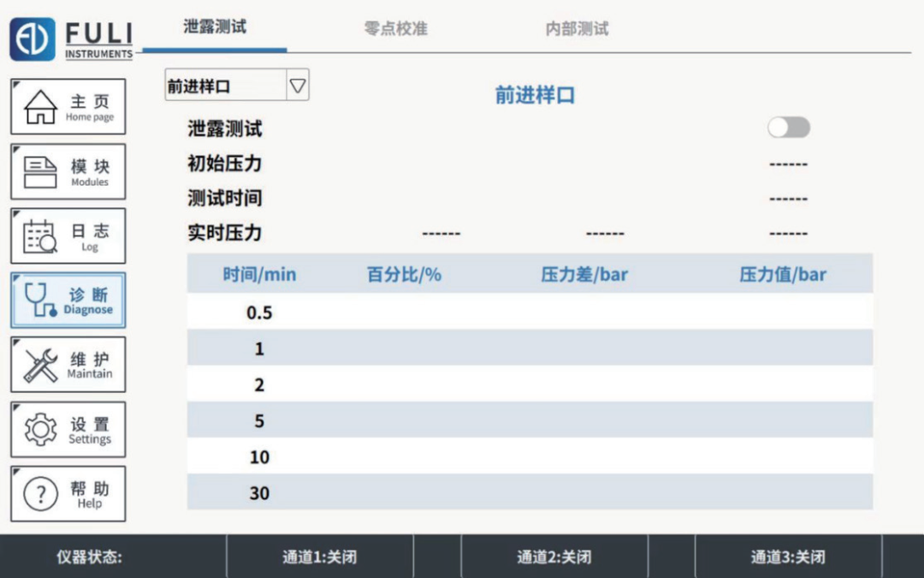924x578 pixels.
Task: Select the 10 minute table row
Action: click(530, 456)
